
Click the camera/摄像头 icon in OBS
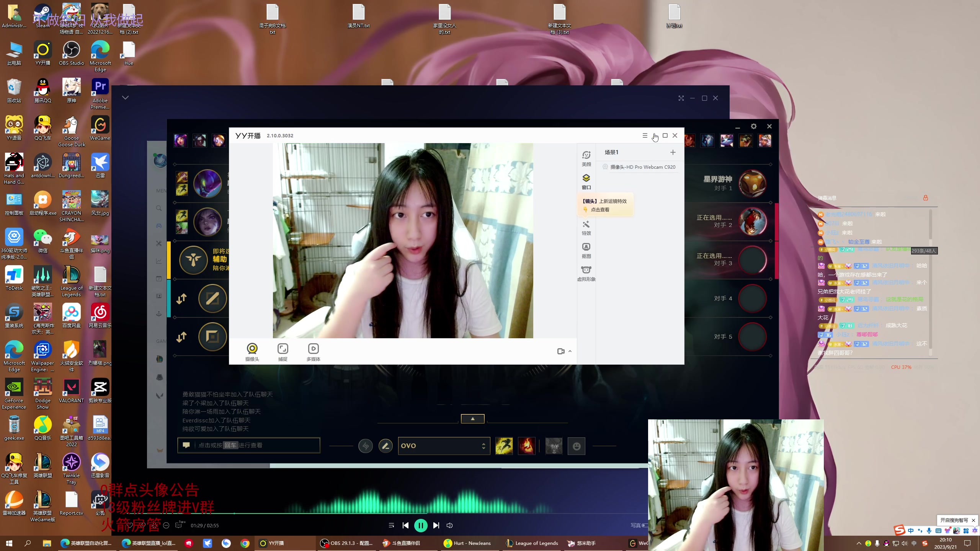(252, 349)
